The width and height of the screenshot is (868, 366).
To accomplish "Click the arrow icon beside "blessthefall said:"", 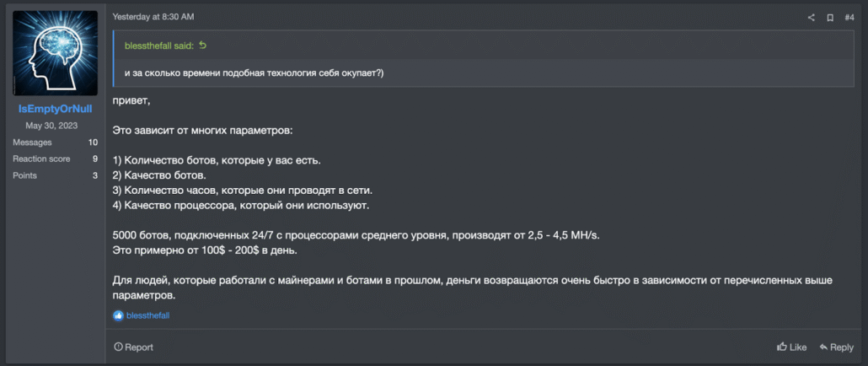I will click(202, 45).
